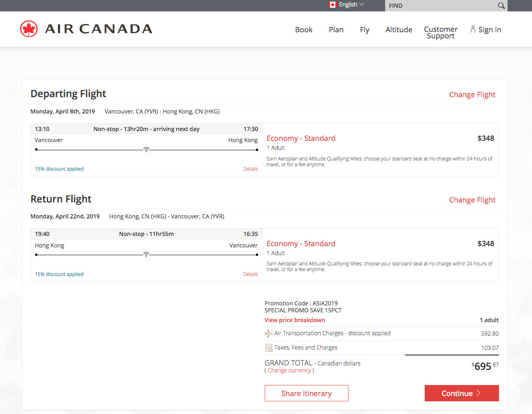This screenshot has width=532, height=414.
Task: Open Details for the return flight
Action: tap(250, 274)
